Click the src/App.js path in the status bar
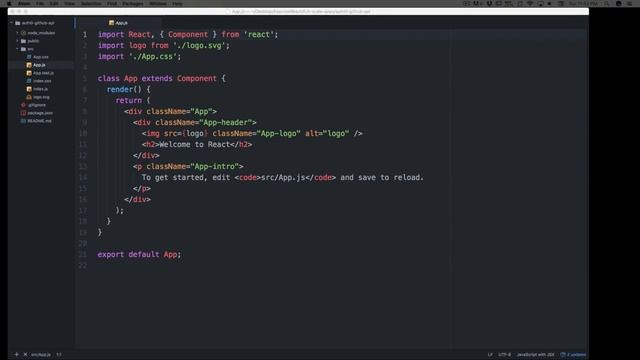The image size is (640, 360). click(41, 354)
